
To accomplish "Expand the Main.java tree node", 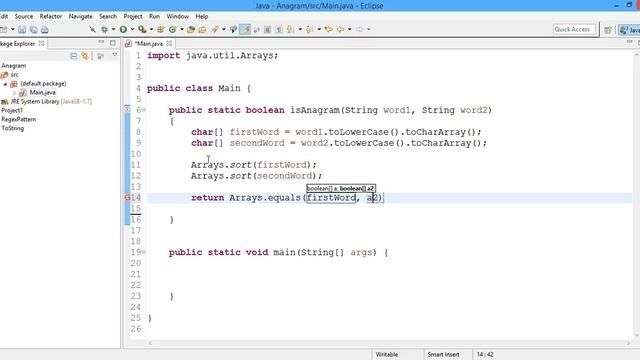I will (14, 93).
